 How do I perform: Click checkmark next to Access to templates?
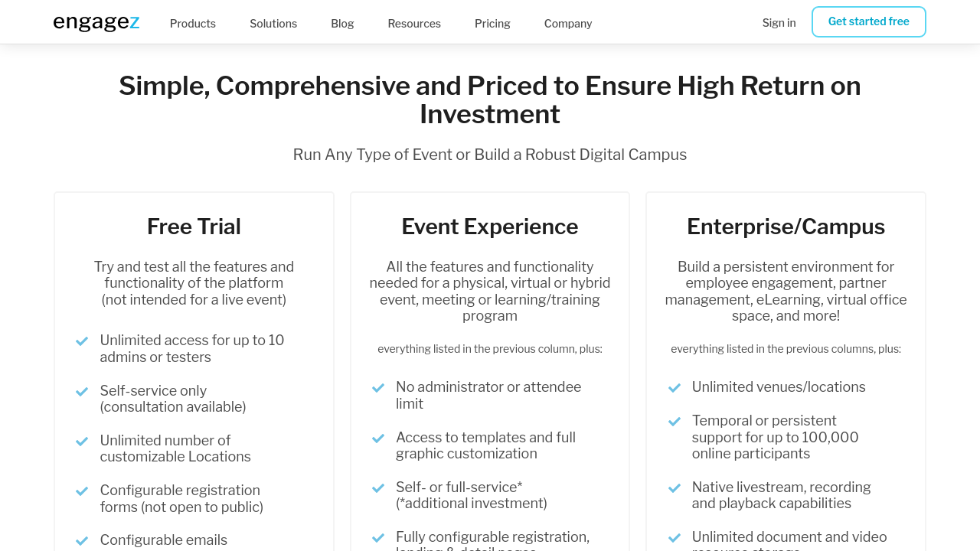point(378,439)
